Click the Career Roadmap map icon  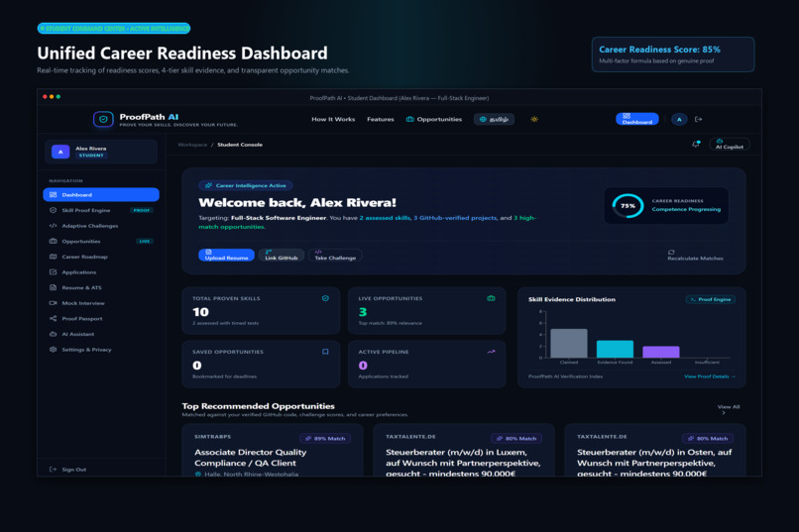(53, 257)
